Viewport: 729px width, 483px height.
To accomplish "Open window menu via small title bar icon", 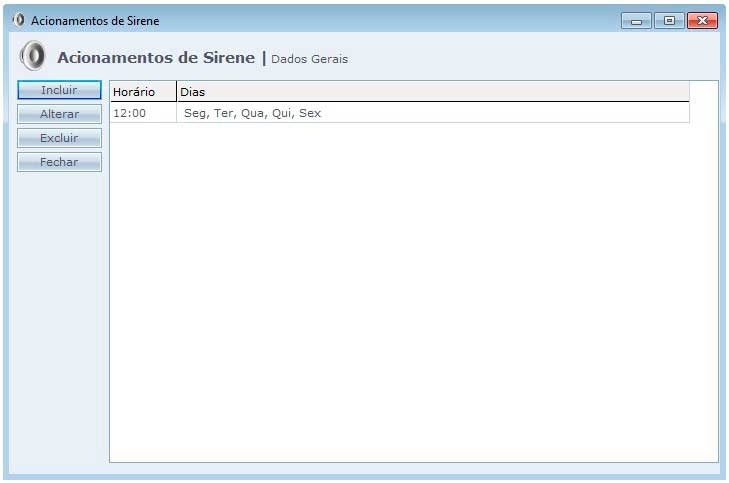I will click(18, 20).
